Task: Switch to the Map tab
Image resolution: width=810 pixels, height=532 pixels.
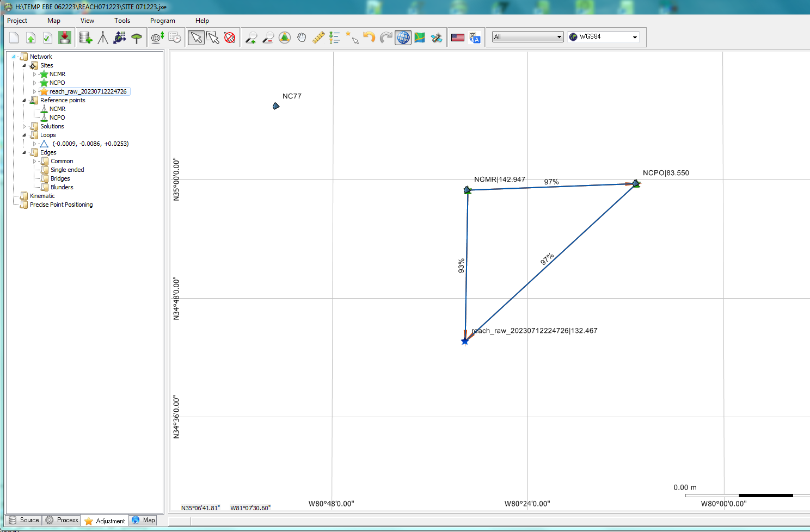Action: (x=144, y=520)
